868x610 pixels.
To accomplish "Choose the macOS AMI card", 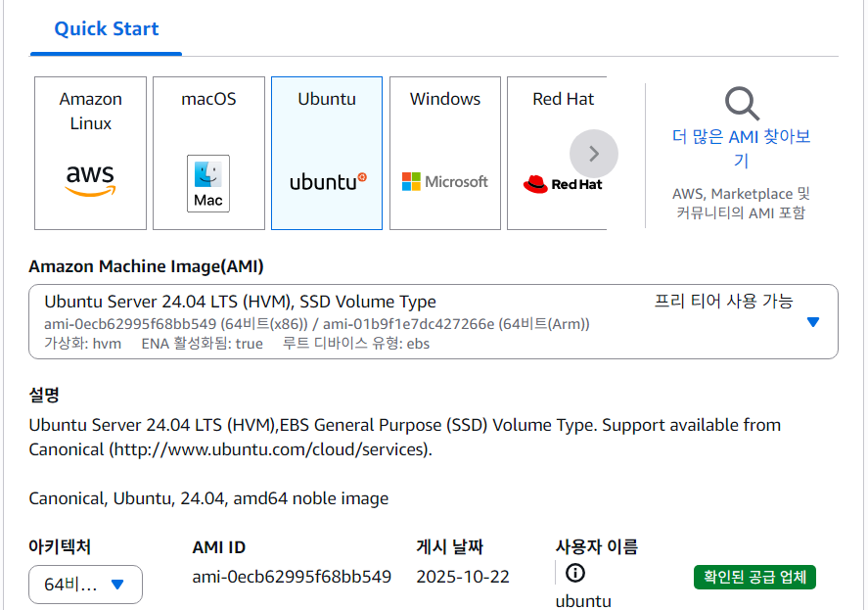I will (208, 153).
